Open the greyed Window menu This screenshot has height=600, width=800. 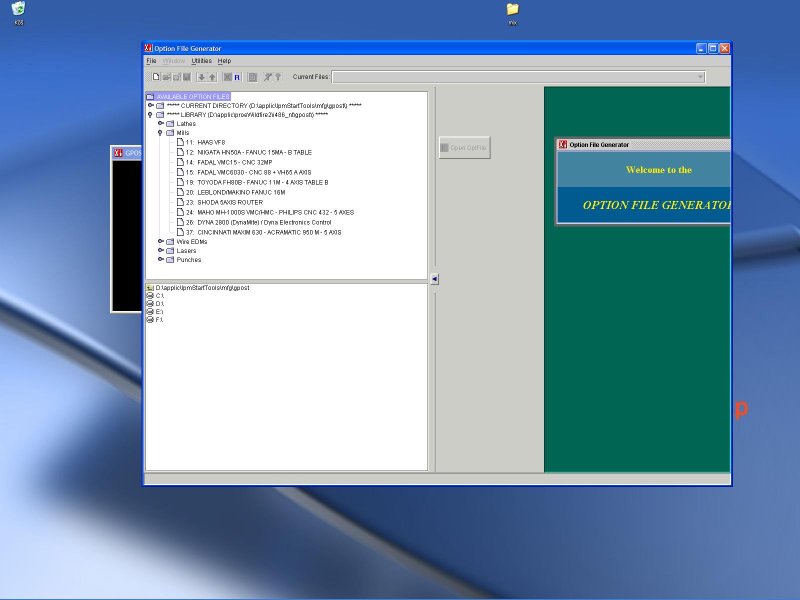173,61
